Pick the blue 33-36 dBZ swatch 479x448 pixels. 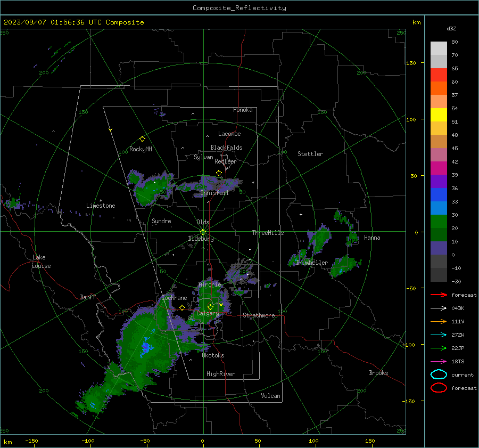(x=439, y=195)
